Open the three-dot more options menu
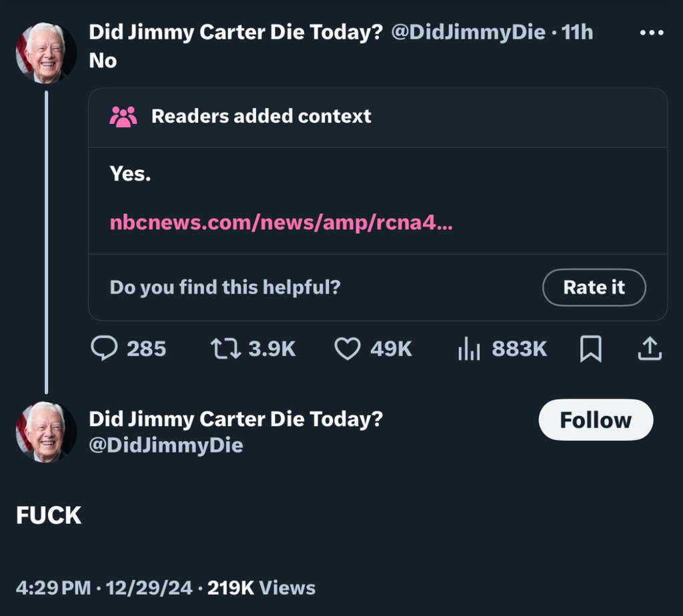Screen dimensions: 683x616 (x=651, y=33)
